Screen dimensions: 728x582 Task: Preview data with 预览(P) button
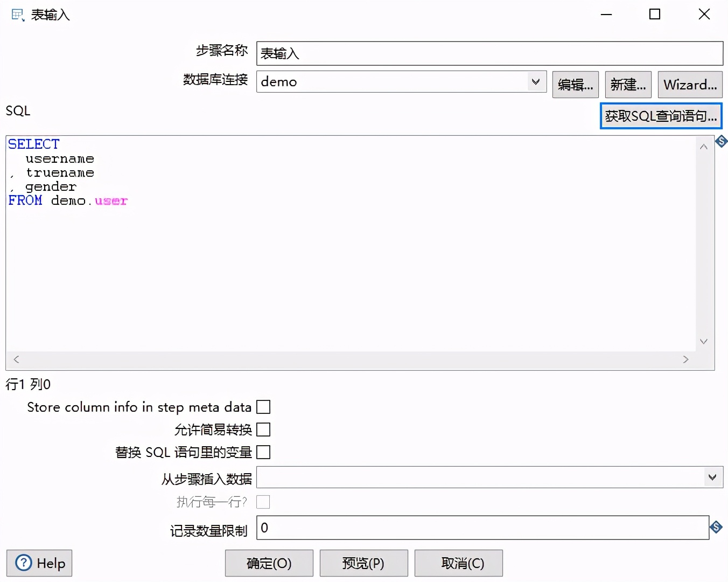coord(363,563)
